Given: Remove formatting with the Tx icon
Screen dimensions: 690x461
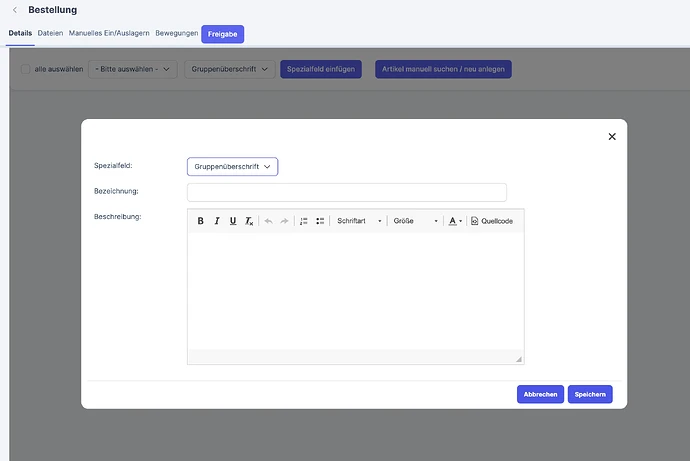Looking at the screenshot, I should coord(249,221).
